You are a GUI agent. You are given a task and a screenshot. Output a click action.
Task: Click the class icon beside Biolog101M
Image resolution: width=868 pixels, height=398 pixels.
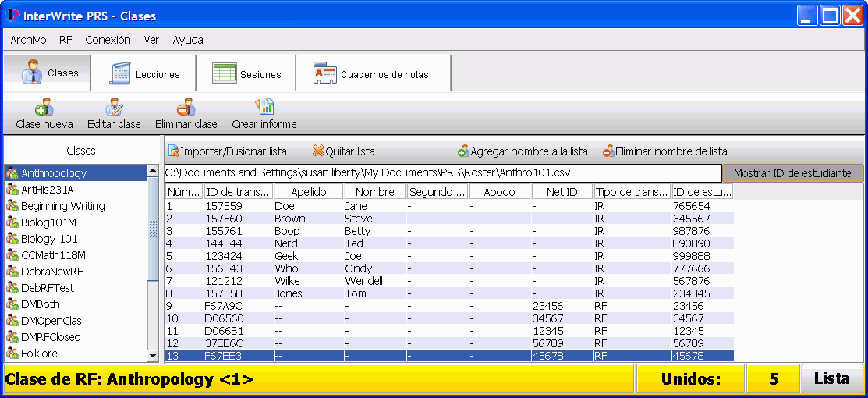pos(12,222)
